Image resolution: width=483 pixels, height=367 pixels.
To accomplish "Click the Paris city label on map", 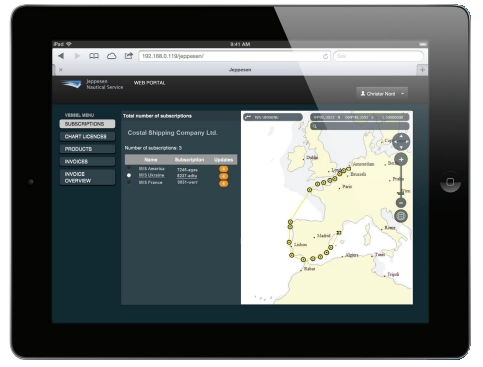I will (347, 187).
